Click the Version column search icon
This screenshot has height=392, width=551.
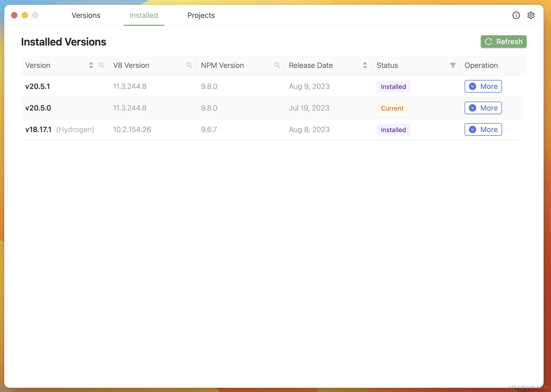click(x=101, y=65)
